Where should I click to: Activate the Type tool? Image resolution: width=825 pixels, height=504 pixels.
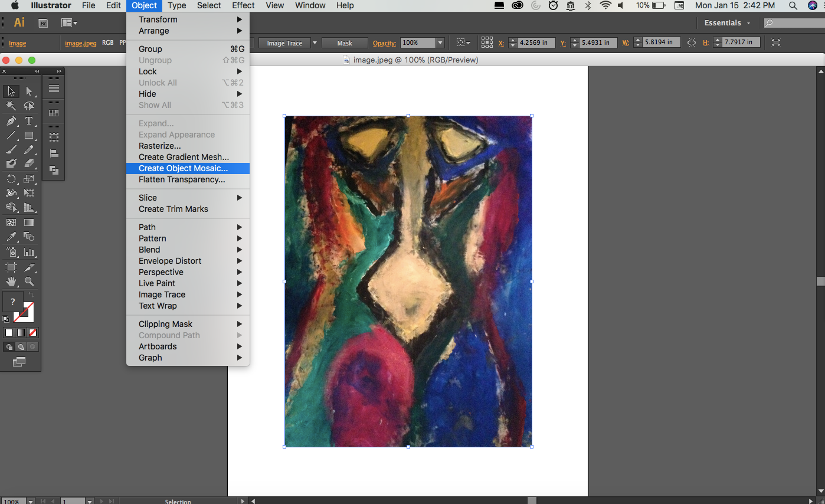coord(29,121)
